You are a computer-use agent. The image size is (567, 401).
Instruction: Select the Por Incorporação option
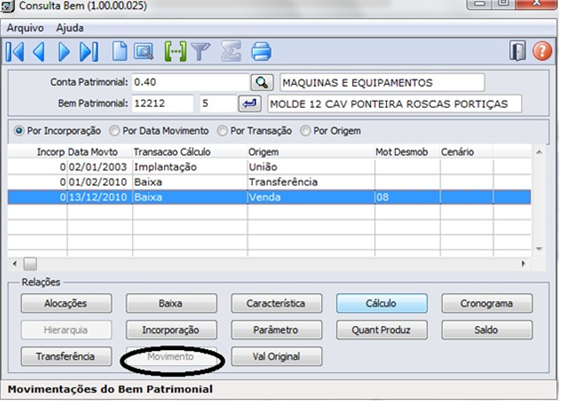(x=57, y=131)
